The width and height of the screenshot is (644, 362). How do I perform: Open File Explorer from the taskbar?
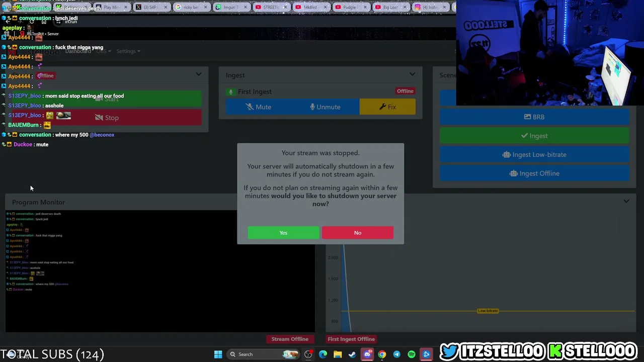(x=338, y=354)
